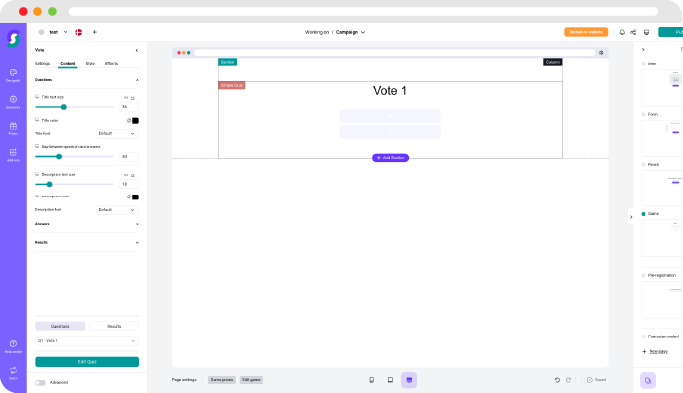The height and width of the screenshot is (393, 683).
Task: Open the Title font dropdown
Action: [117, 133]
